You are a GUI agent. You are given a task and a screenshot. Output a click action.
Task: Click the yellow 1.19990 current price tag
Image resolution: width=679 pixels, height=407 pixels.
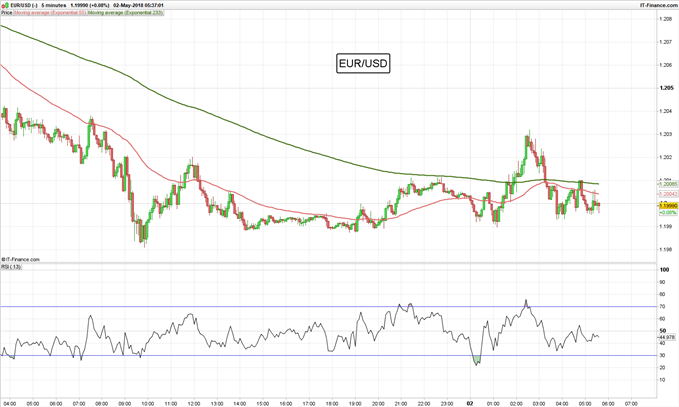668,206
